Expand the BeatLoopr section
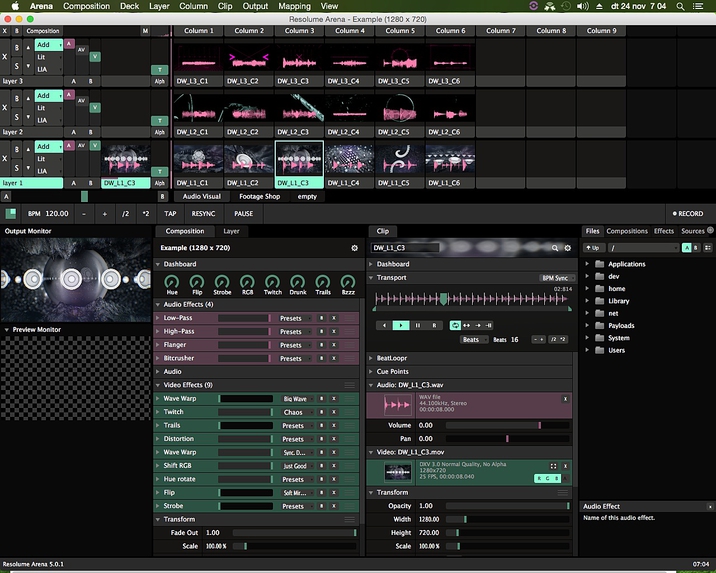Viewport: 716px width, 573px height. [372, 357]
